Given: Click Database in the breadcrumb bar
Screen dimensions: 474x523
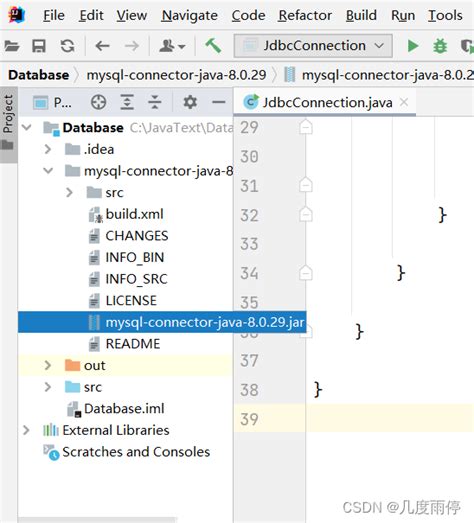Looking at the screenshot, I should click(39, 75).
